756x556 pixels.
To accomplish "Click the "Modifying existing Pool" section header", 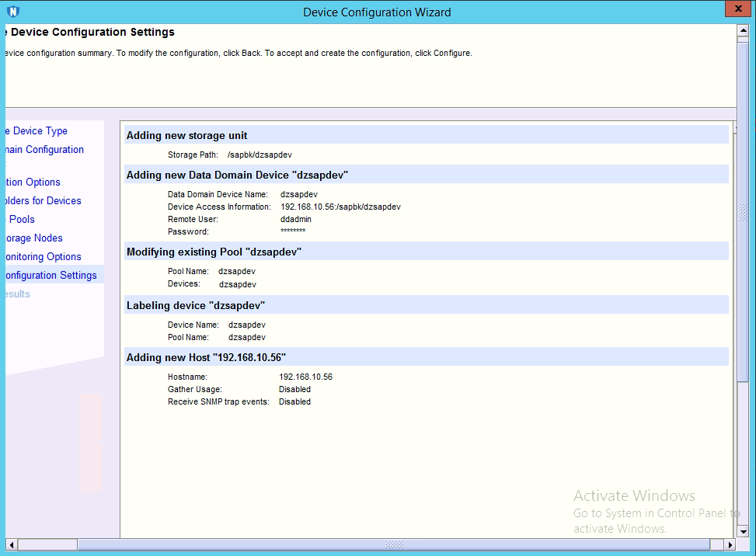I will [x=214, y=252].
